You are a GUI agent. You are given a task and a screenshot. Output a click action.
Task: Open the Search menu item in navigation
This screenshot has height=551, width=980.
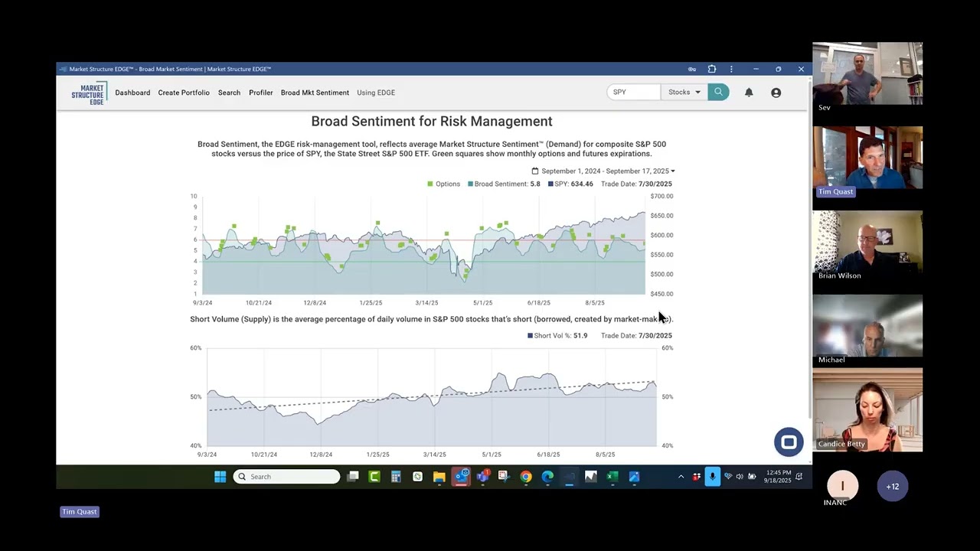[x=229, y=93]
